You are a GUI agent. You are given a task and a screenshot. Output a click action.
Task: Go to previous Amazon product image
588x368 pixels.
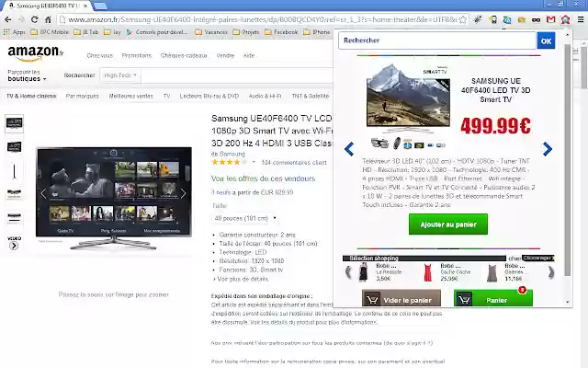pyautogui.click(x=43, y=194)
